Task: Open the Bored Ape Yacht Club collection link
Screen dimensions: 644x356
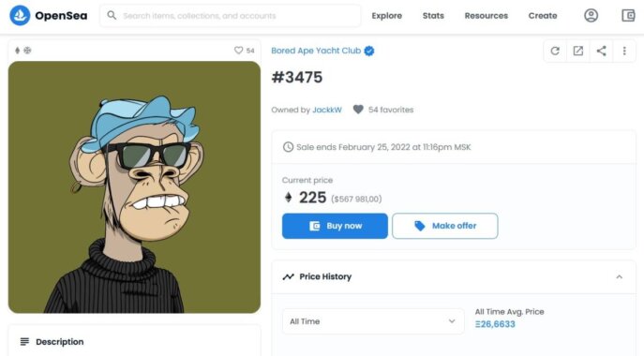Action: [x=316, y=51]
